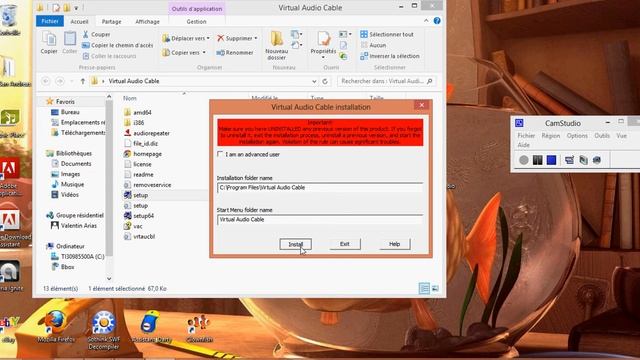This screenshot has width=640, height=360.
Task: Click Sélectionner tout
Action: (387, 35)
